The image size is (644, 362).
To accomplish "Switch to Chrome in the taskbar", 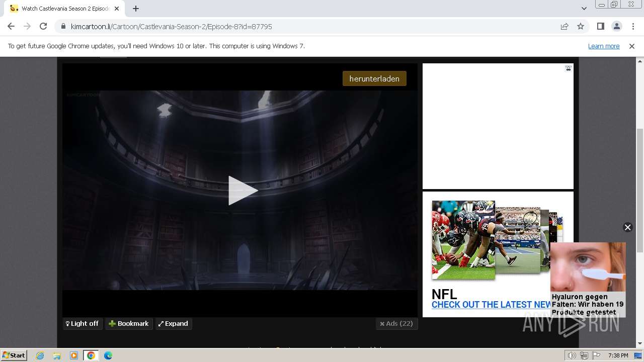I will point(91,355).
